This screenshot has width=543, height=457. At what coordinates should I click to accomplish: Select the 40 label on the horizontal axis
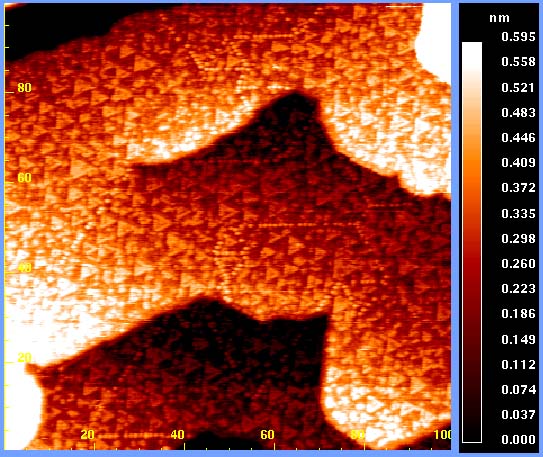[178, 434]
